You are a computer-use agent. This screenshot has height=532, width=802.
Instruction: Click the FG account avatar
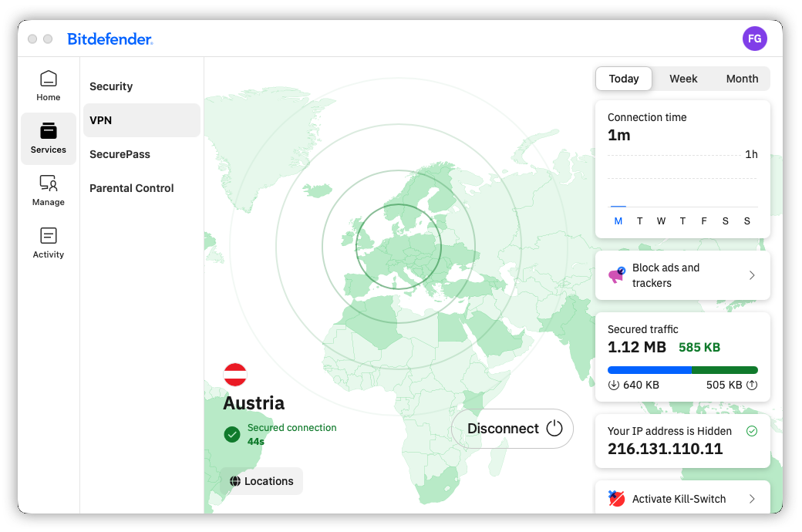754,39
